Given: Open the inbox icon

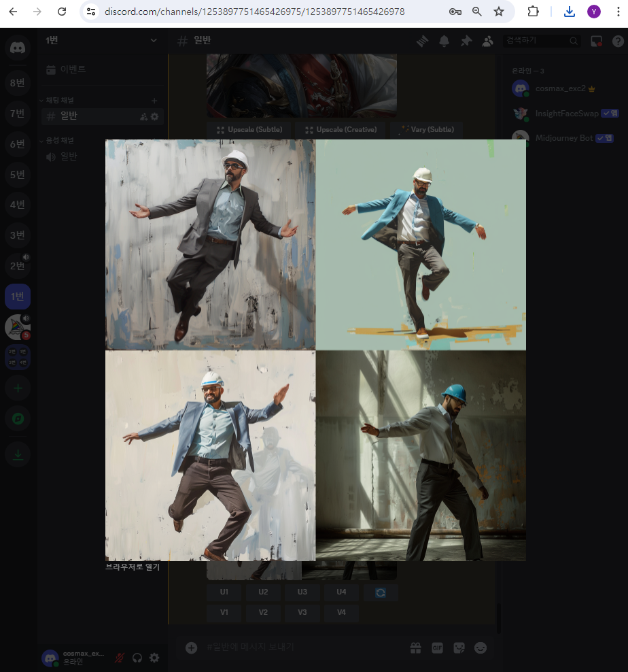Looking at the screenshot, I should click(596, 41).
